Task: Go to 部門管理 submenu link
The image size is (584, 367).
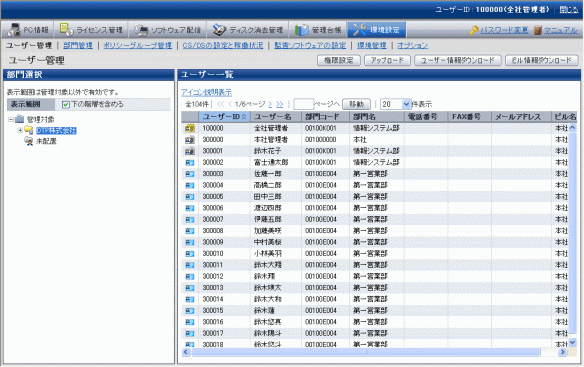Action: pos(78,45)
